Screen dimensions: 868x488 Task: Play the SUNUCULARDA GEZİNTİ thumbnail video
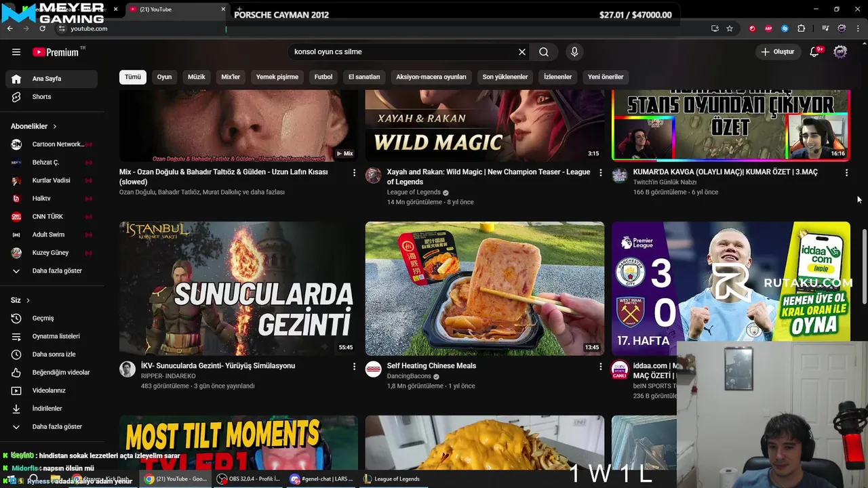coord(238,289)
